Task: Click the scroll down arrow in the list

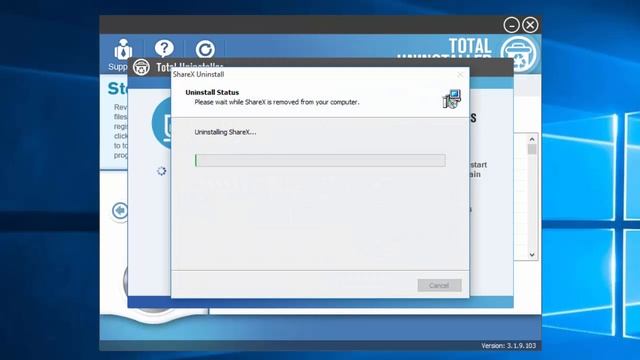Action: click(x=532, y=255)
